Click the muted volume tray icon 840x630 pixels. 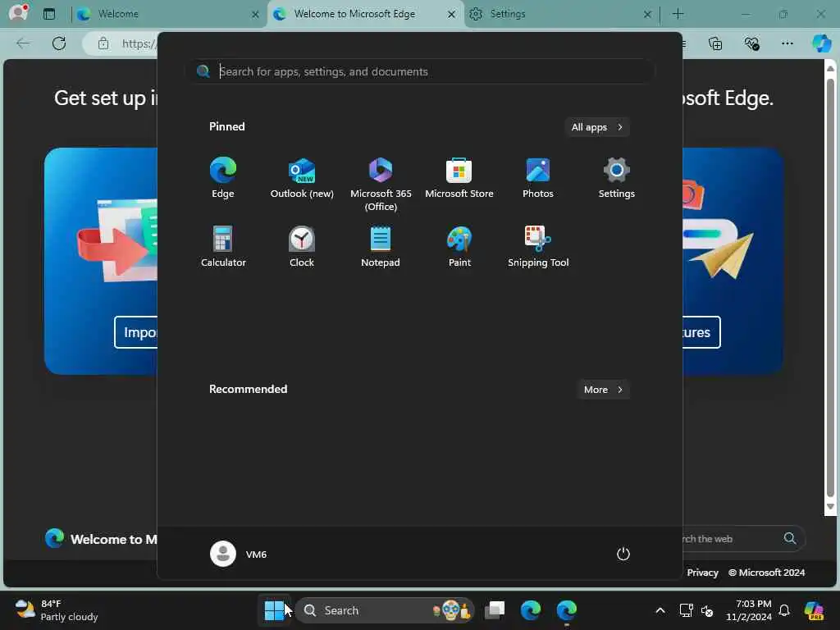pos(707,610)
